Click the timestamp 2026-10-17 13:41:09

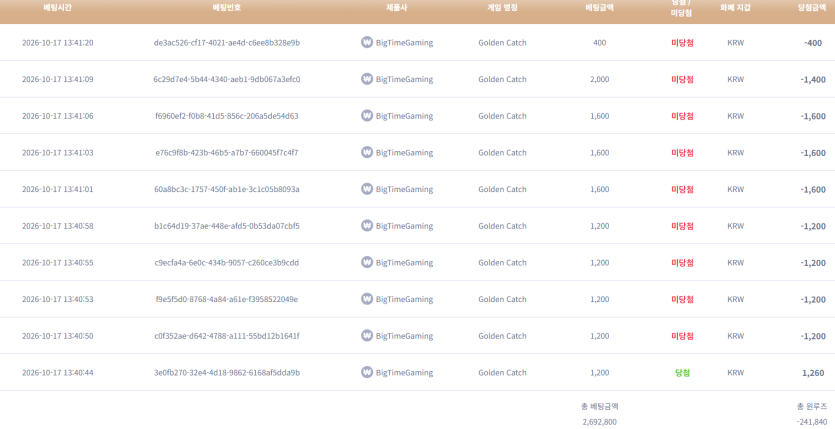pyautogui.click(x=58, y=79)
